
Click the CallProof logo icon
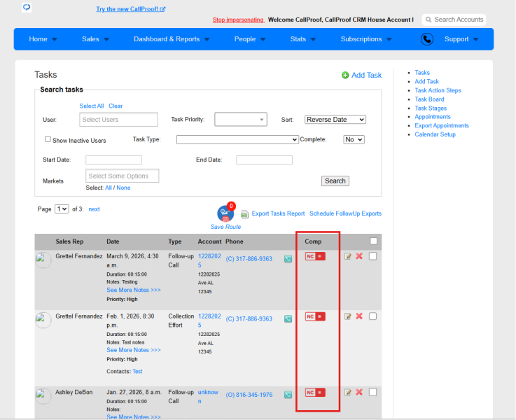click(x=27, y=7)
